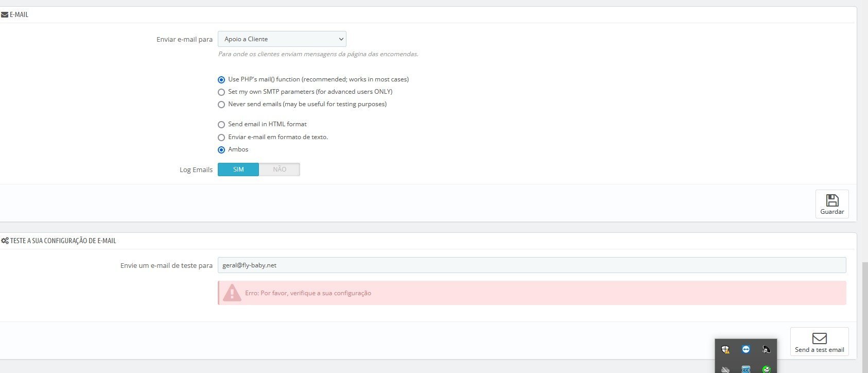
Task: Pick 'Send email in HTML format' radio
Action: click(x=221, y=125)
